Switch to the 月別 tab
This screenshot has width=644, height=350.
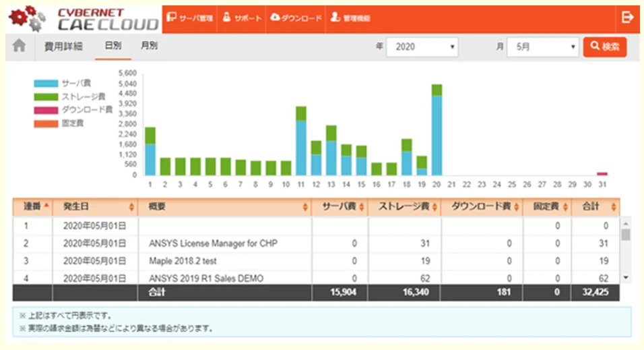click(x=149, y=47)
